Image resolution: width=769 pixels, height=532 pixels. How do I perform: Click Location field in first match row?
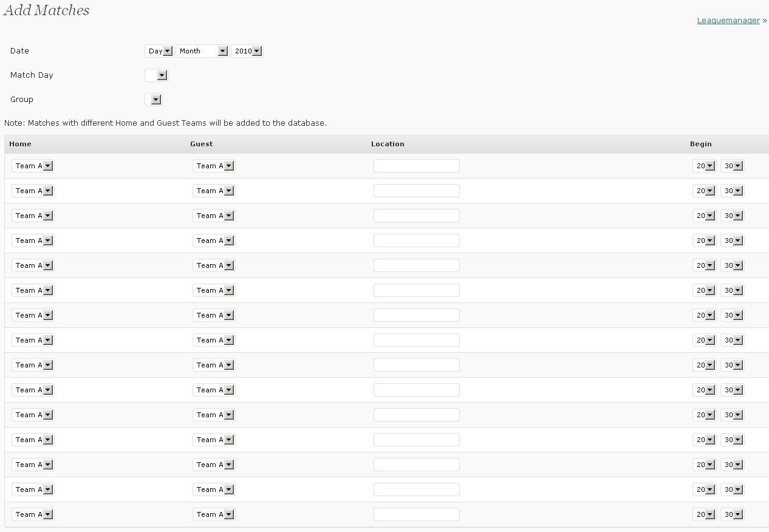click(x=416, y=166)
